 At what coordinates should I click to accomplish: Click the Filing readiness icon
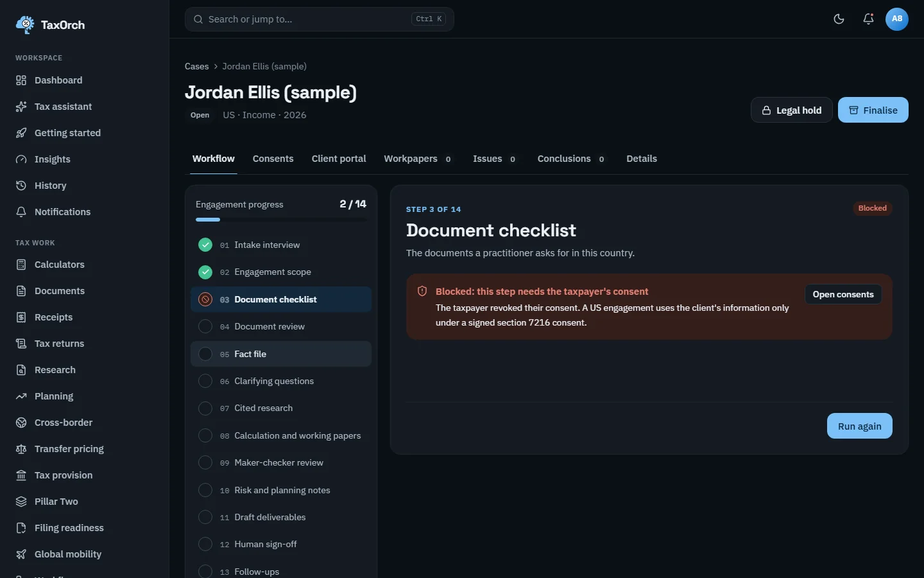[21, 528]
